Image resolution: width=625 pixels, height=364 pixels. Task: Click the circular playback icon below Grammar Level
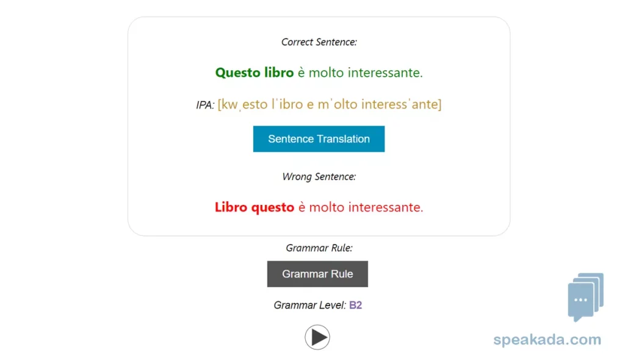317,337
